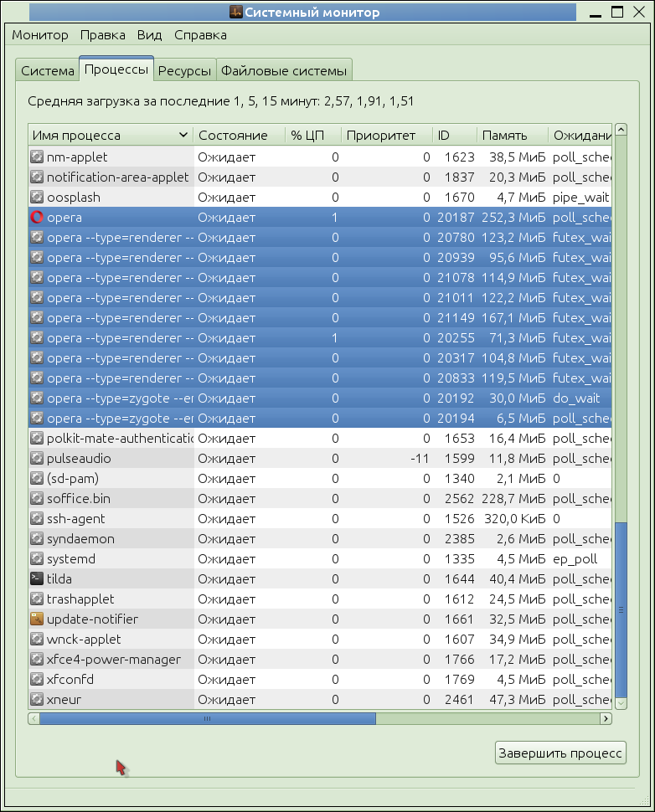Sort by Приоритет column header
The height and width of the screenshot is (812, 655).
coord(387,136)
